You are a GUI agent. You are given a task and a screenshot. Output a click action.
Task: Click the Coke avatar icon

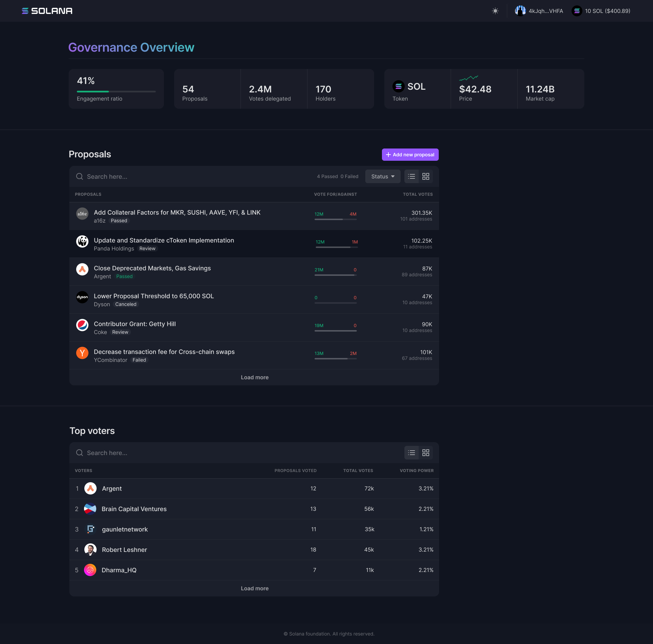(x=82, y=325)
